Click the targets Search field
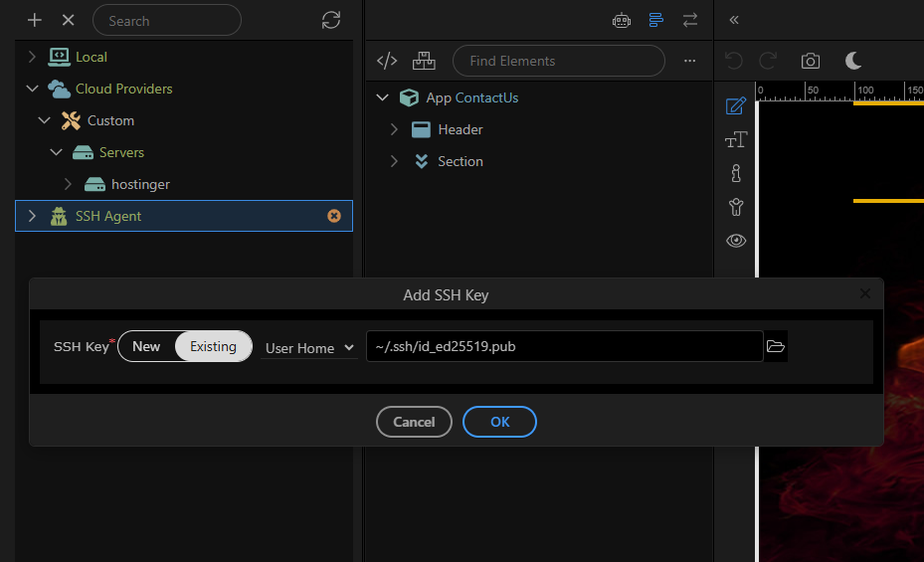The image size is (924, 562). click(x=167, y=21)
